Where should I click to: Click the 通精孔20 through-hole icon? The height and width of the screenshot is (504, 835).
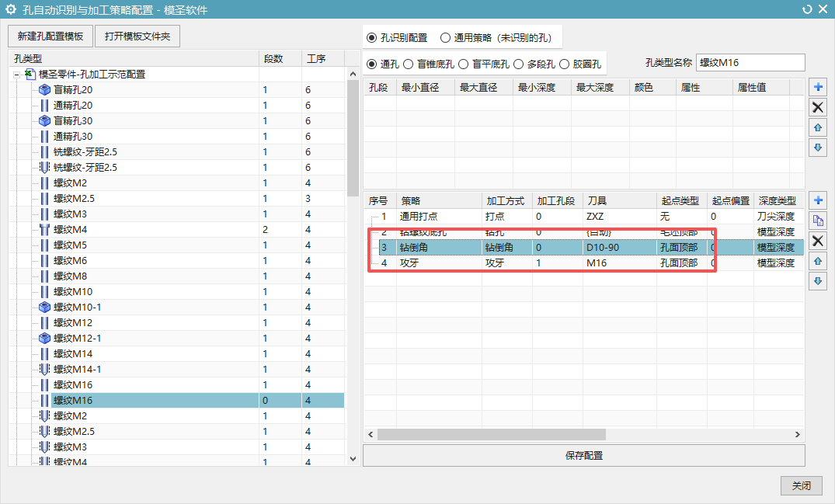pyautogui.click(x=45, y=106)
